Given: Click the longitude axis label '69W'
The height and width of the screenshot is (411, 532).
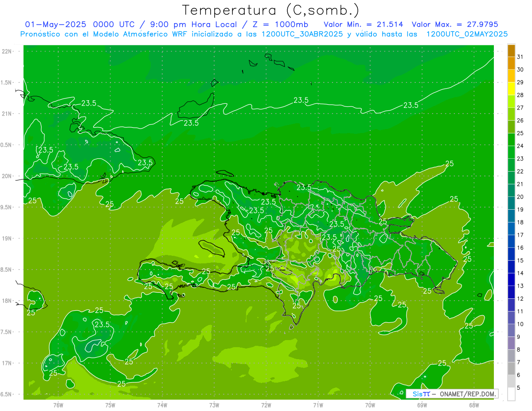Looking at the screenshot, I should 422,406.
